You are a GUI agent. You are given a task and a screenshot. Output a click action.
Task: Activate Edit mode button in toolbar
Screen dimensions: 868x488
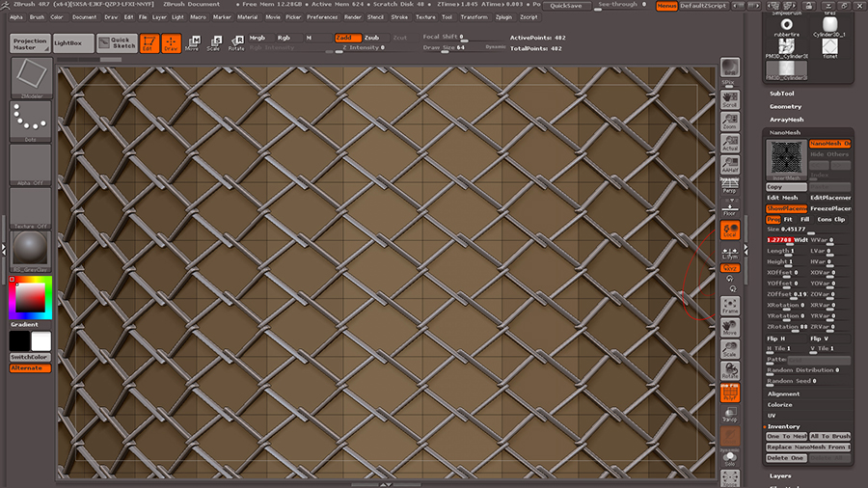click(x=149, y=43)
